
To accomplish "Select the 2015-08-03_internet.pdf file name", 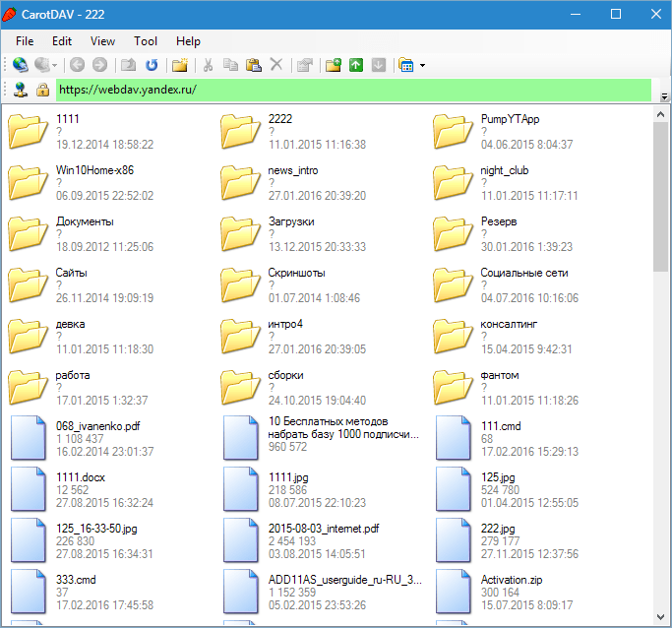I will (324, 529).
